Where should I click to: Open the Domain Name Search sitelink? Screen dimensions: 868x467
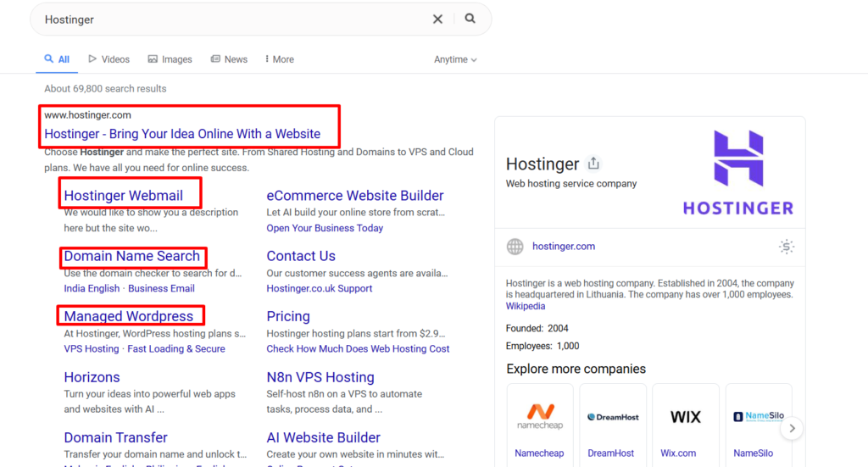tap(131, 256)
